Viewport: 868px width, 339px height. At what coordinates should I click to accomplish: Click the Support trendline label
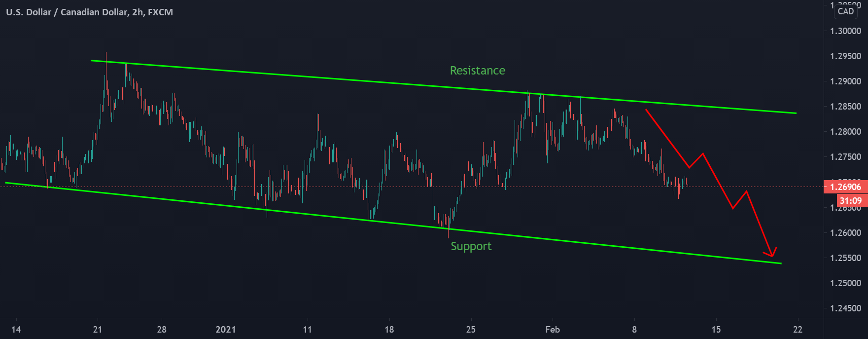tap(471, 246)
